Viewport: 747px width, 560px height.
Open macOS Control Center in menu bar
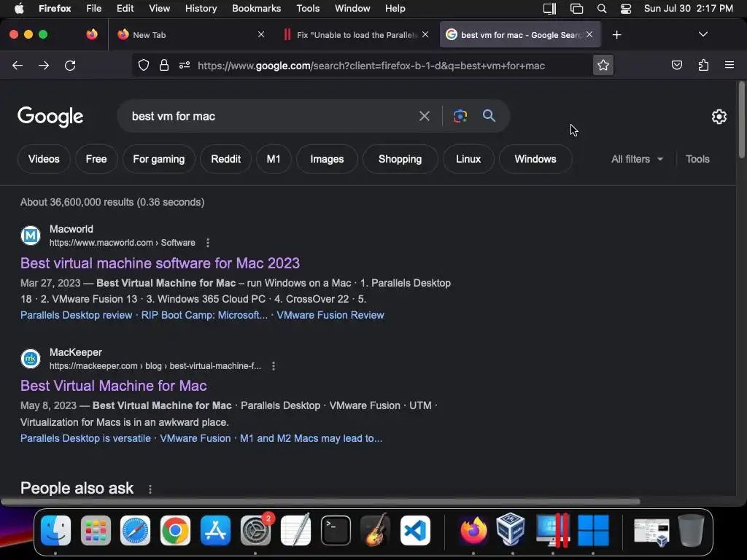(x=625, y=8)
